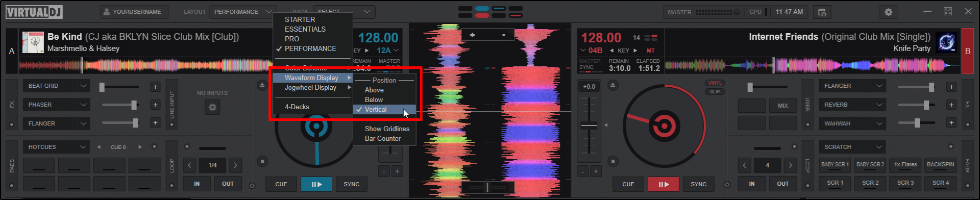Zoom in waveform with plus icon
The image size is (980, 200).
[x=472, y=35]
